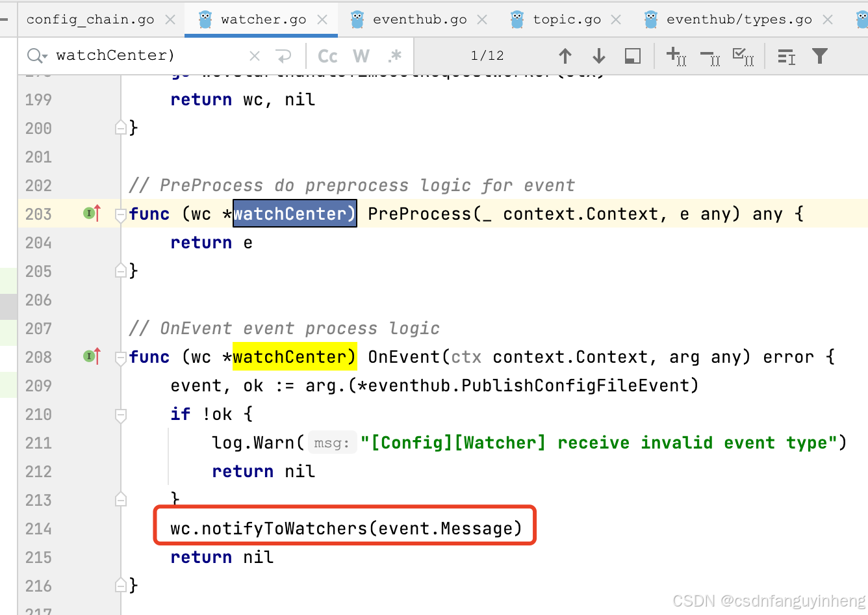Collapse the if !ok block at line 210
The image size is (868, 615).
click(x=121, y=415)
